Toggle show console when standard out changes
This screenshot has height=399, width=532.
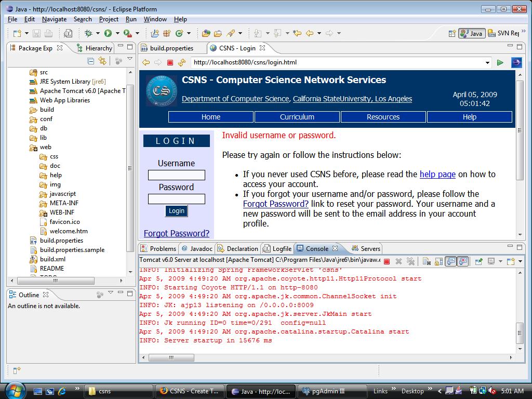[450, 261]
